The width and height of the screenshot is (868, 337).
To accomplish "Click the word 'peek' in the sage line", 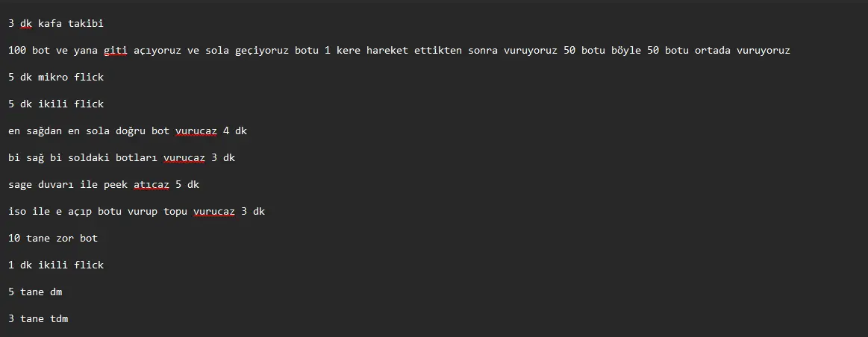I will (116, 185).
